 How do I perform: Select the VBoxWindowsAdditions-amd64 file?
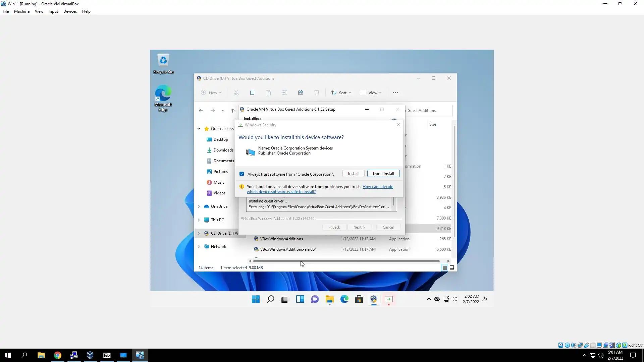coord(288,249)
